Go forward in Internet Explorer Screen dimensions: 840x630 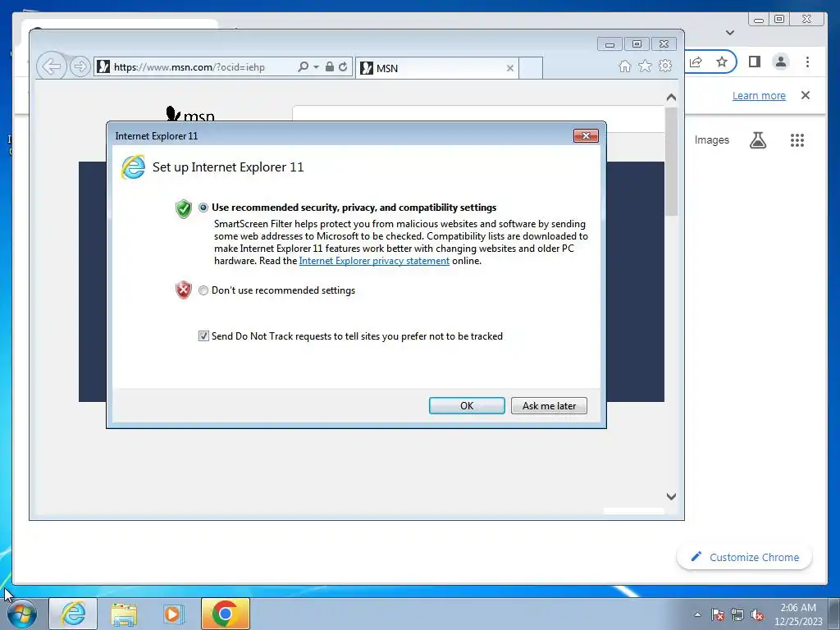tap(80, 67)
